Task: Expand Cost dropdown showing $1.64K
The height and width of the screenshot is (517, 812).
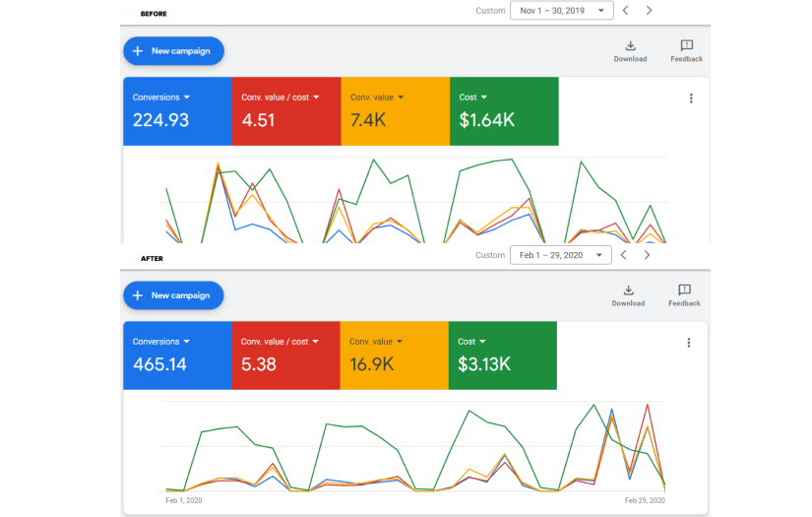Action: (472, 97)
